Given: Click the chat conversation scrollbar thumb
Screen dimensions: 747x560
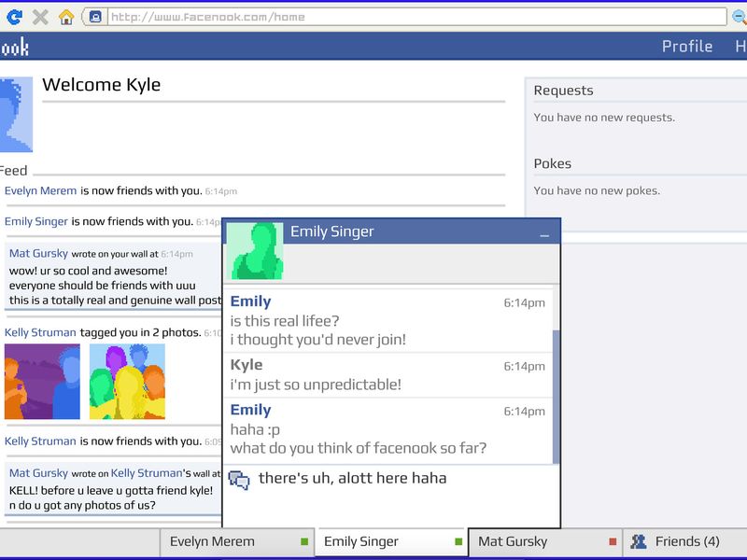Looking at the screenshot, I should pos(556,397).
